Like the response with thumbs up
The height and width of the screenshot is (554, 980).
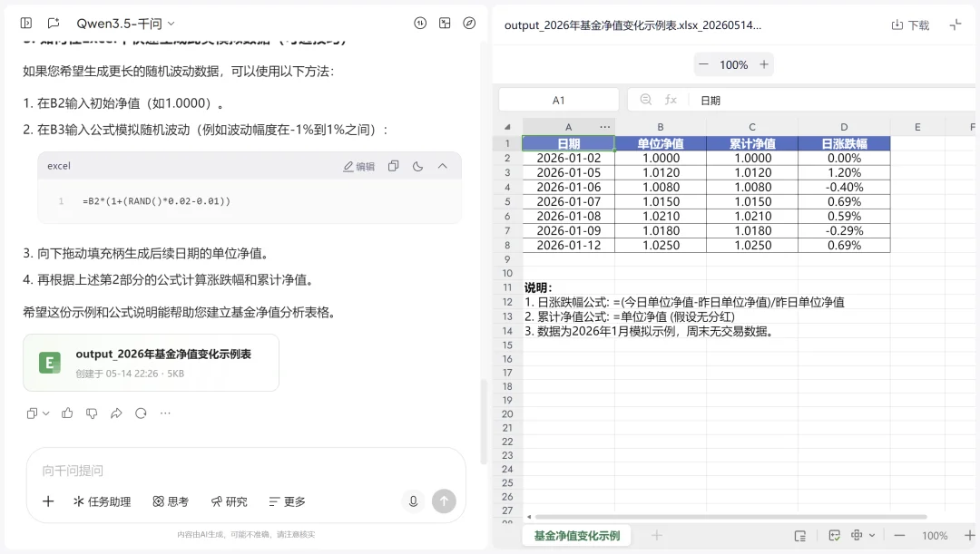tap(67, 413)
